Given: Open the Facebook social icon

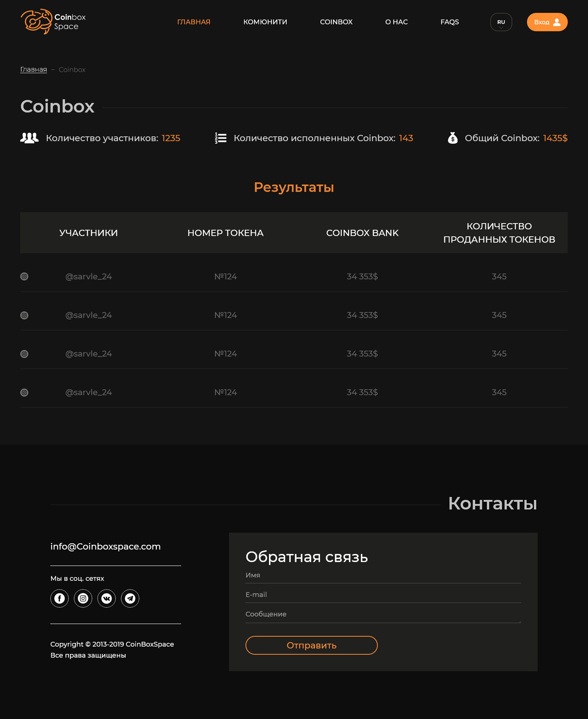Looking at the screenshot, I should click(x=59, y=598).
